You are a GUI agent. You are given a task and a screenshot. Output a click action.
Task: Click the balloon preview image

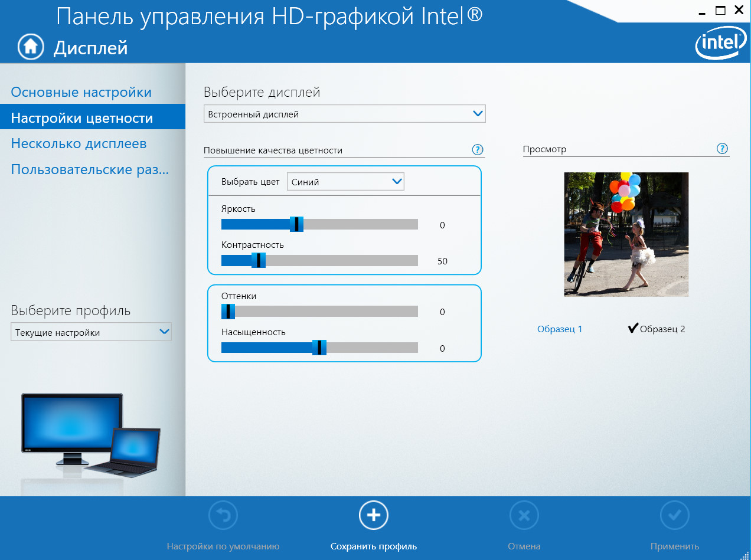click(626, 234)
